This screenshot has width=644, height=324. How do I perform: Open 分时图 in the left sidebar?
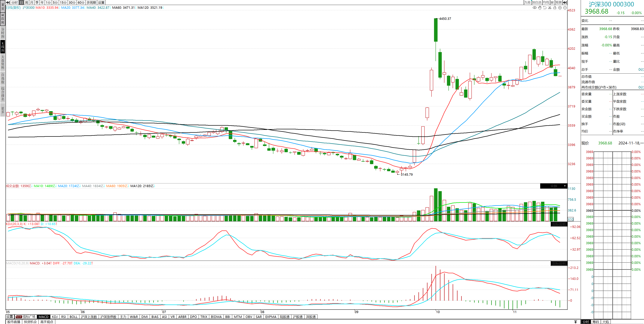3,33
